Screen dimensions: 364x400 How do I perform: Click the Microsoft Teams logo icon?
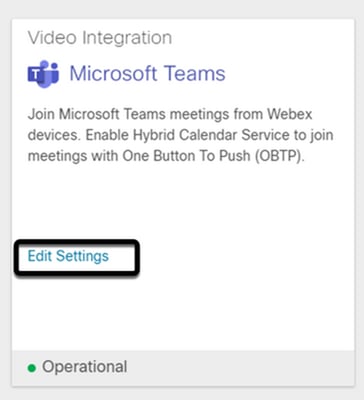click(43, 74)
